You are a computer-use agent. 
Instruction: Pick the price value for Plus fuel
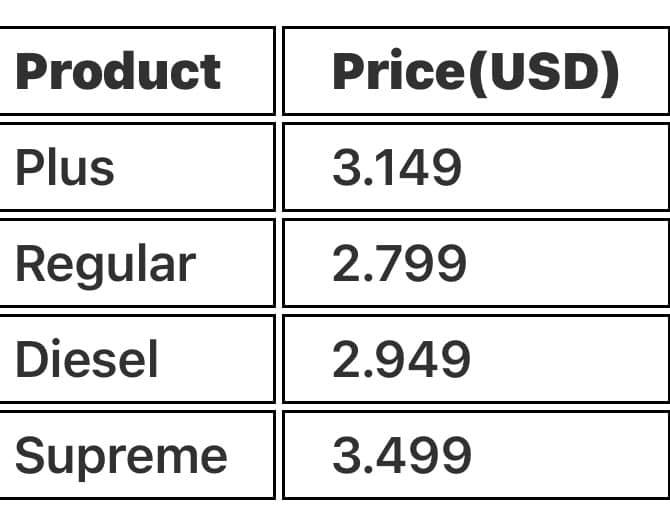(x=397, y=167)
